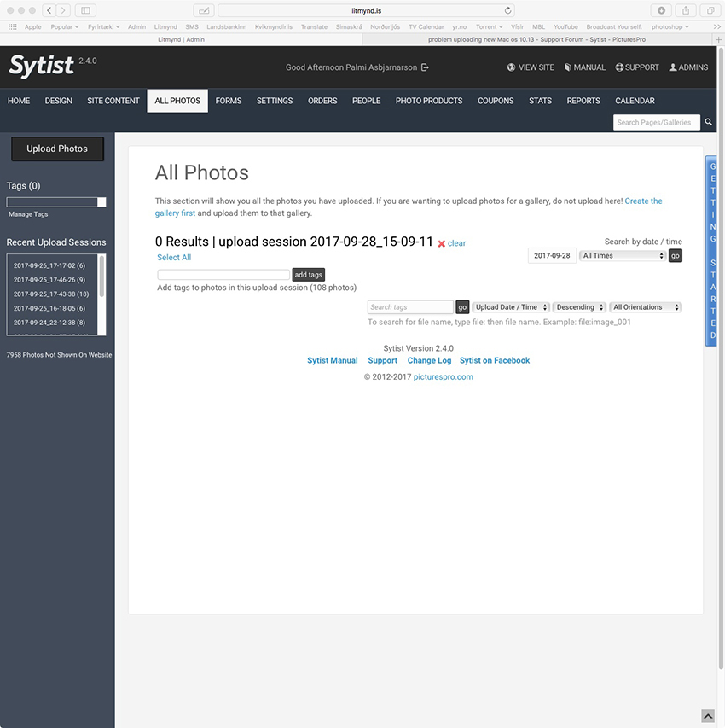Click the Upload Photos button
Viewport: 725px width, 728px height.
click(57, 149)
